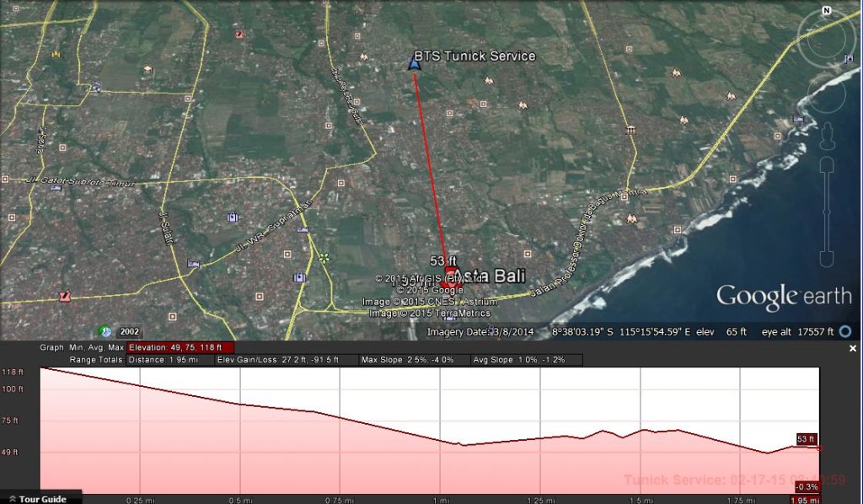Image resolution: width=863 pixels, height=504 pixels.
Task: Click the red path line on the map
Action: click(431, 172)
